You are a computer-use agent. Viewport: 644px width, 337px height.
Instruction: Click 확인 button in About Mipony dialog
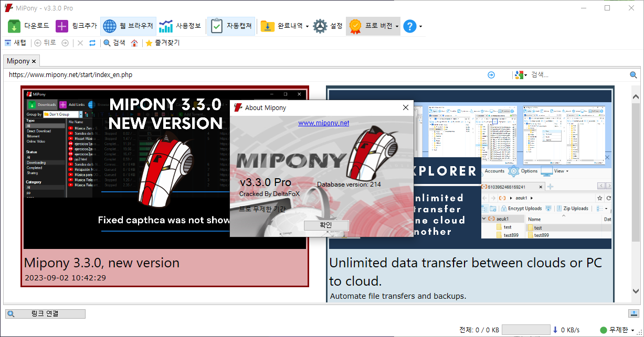point(326,225)
